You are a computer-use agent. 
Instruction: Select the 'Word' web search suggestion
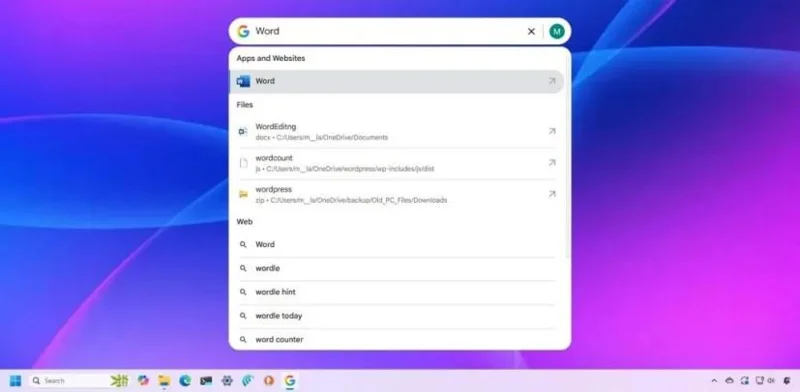coord(396,244)
